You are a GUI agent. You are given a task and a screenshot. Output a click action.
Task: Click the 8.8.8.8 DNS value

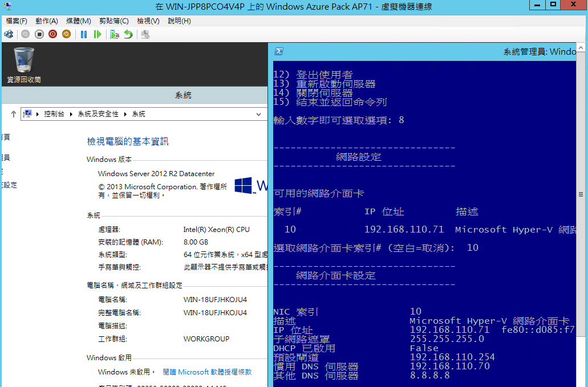[x=430, y=376]
